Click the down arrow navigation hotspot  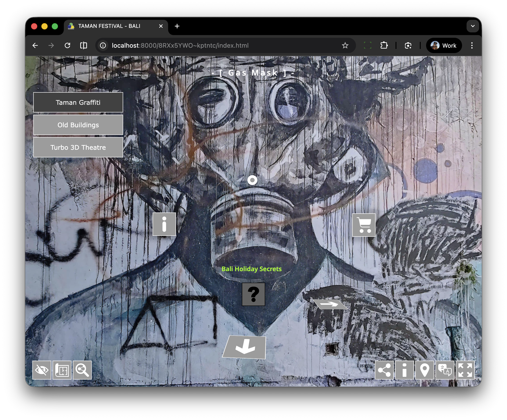pyautogui.click(x=245, y=347)
